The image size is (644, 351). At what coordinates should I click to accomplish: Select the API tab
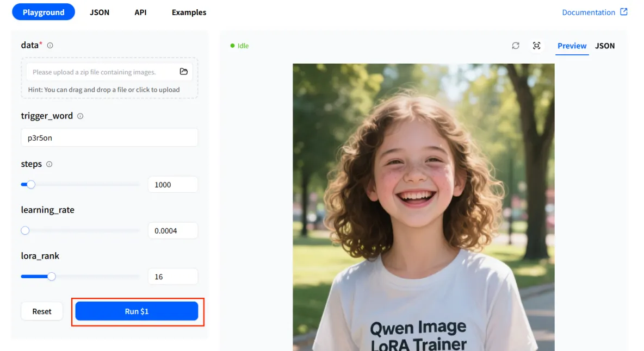tap(140, 12)
